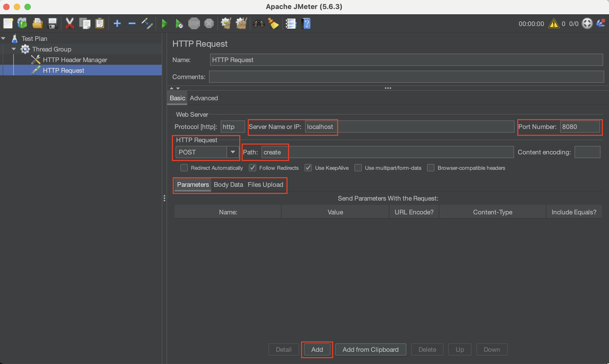Image resolution: width=609 pixels, height=364 pixels.
Task: Enable Redirect Automatically checkbox
Action: (x=184, y=168)
